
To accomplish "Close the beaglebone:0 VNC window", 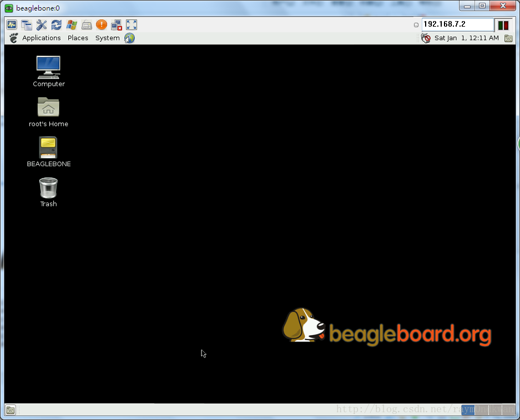I will (x=503, y=6).
